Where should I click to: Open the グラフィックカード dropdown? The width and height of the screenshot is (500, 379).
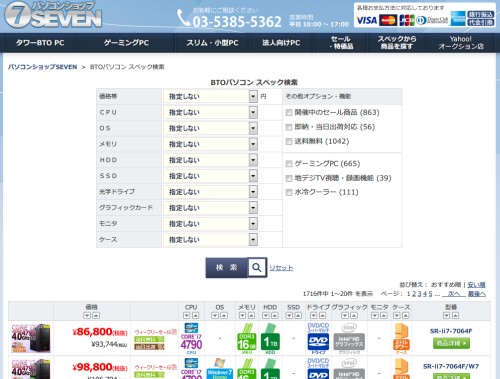point(211,208)
